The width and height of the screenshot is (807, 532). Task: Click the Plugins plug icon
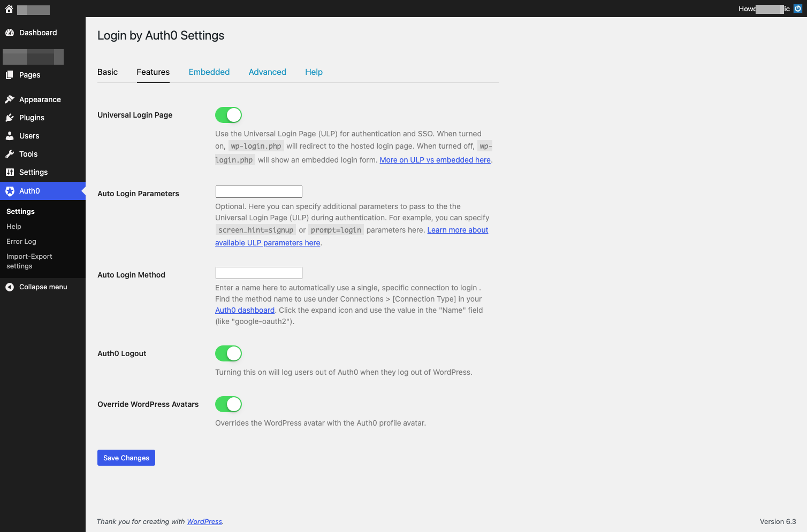tap(10, 118)
